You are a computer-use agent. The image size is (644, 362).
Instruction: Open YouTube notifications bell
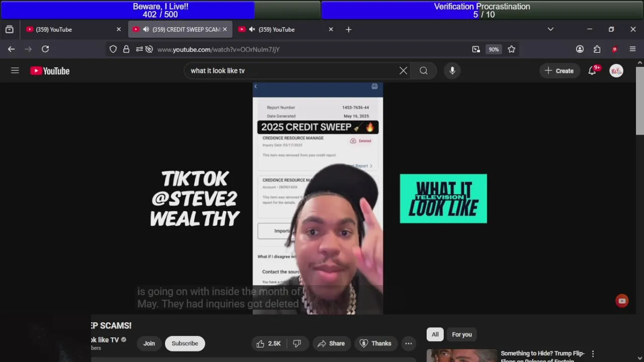click(592, 71)
